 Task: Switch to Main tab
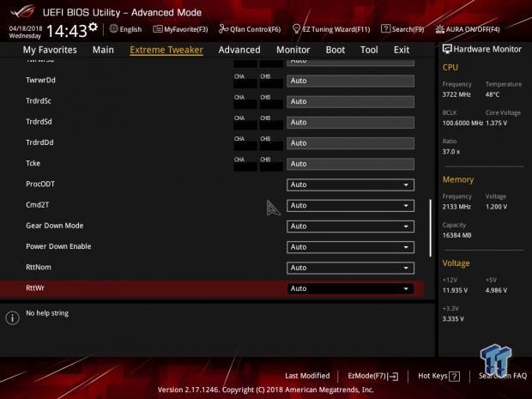tap(103, 50)
